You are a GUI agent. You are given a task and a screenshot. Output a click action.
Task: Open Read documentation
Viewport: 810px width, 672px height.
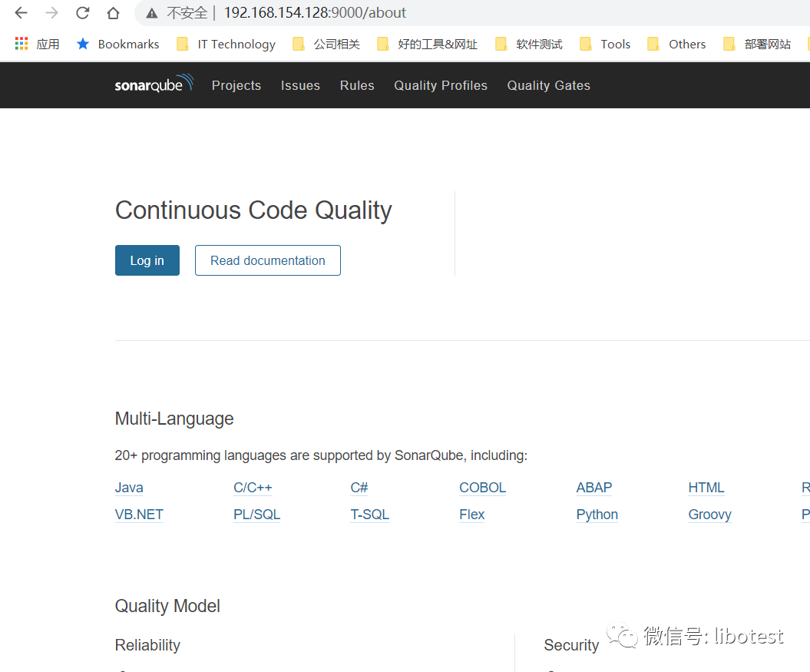point(268,260)
